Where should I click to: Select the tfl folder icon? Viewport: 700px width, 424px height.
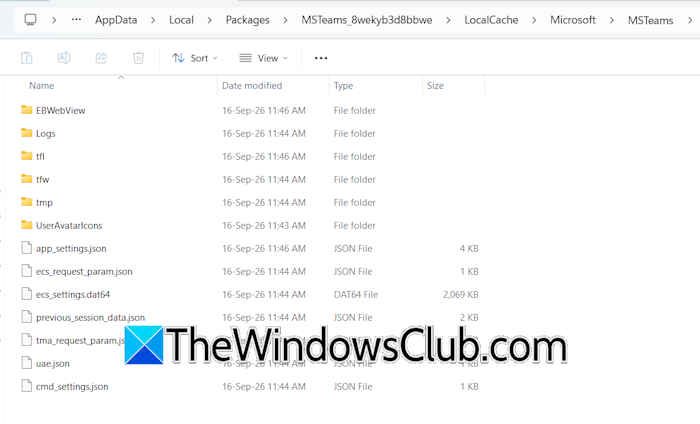tap(27, 156)
